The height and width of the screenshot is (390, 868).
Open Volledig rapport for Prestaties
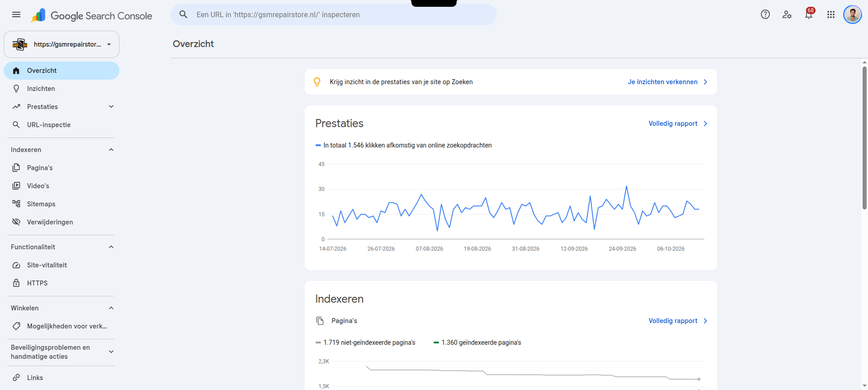(x=678, y=124)
